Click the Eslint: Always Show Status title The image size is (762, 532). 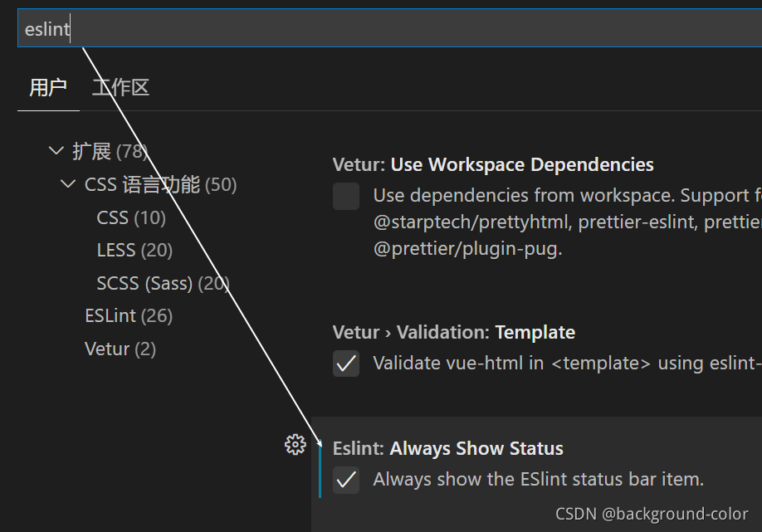tap(447, 448)
